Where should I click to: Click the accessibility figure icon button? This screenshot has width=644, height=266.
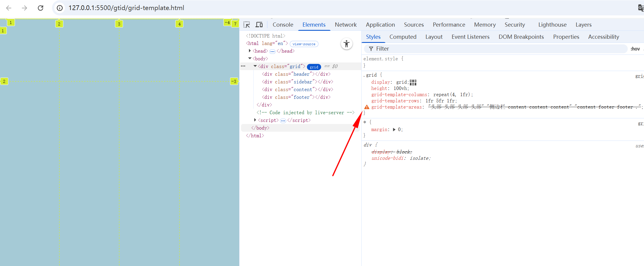(x=347, y=44)
